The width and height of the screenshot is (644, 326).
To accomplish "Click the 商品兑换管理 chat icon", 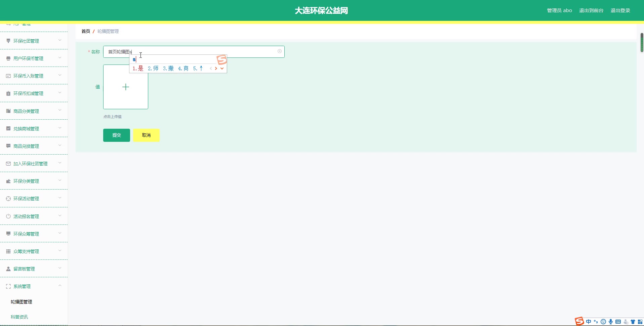I will click(8, 146).
